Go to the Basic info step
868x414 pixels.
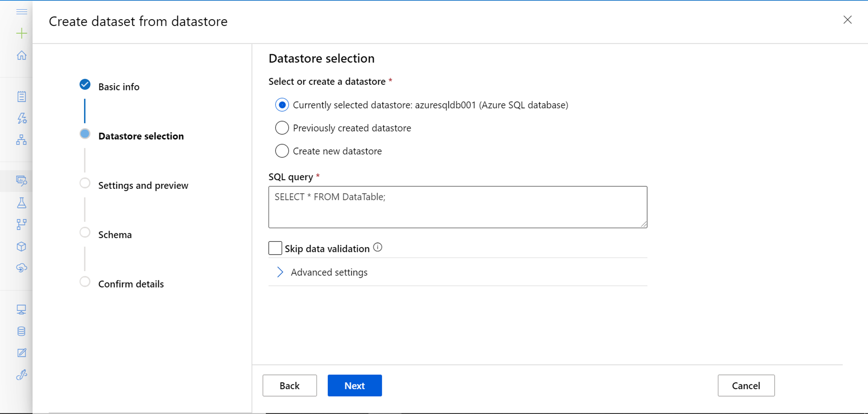(x=118, y=87)
